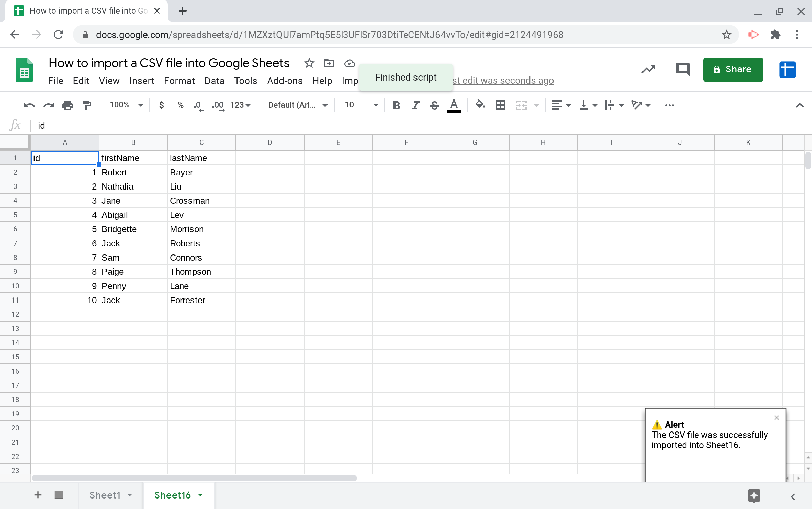Open the Borders tool
The image size is (812, 509).
click(x=501, y=105)
